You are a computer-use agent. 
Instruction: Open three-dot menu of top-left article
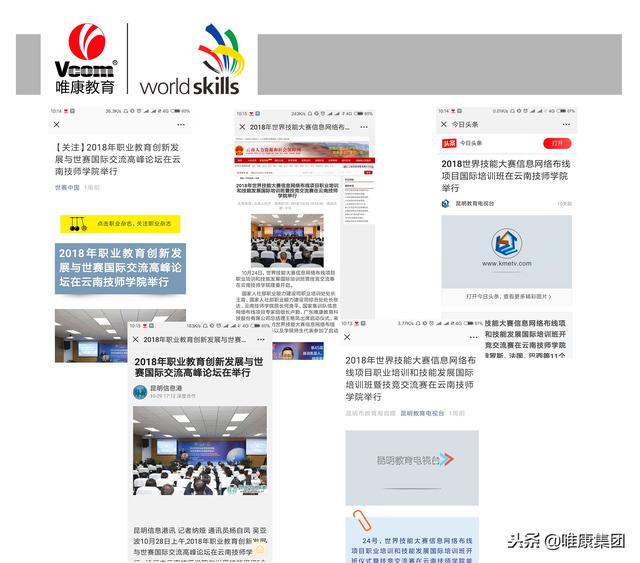pos(180,125)
